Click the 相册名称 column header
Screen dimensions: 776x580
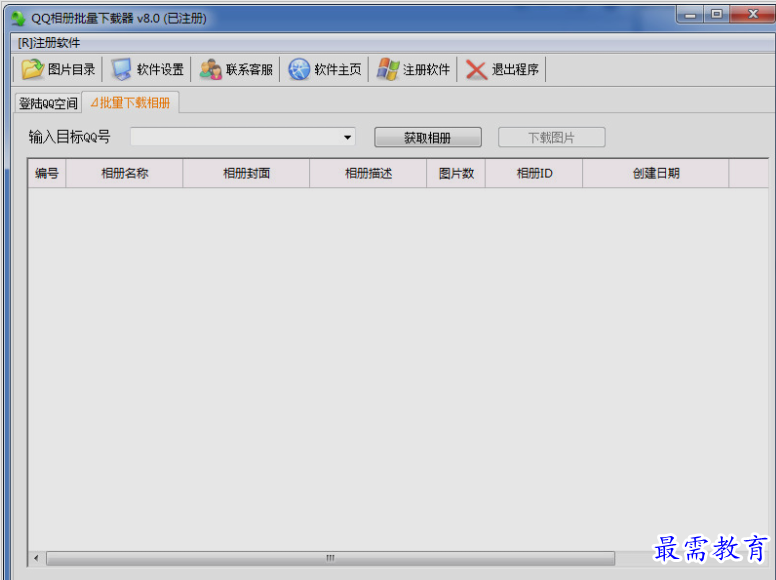(124, 173)
